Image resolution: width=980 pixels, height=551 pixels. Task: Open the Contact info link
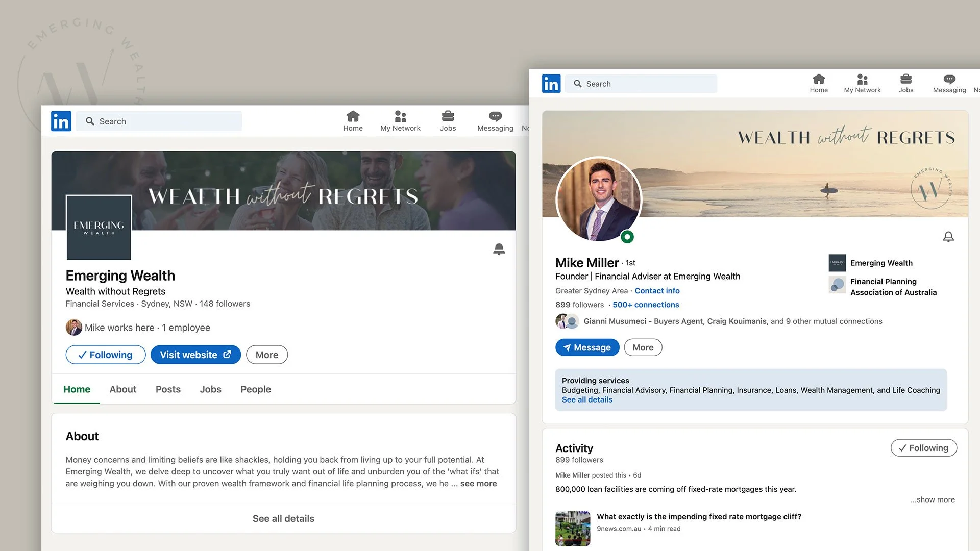(657, 291)
